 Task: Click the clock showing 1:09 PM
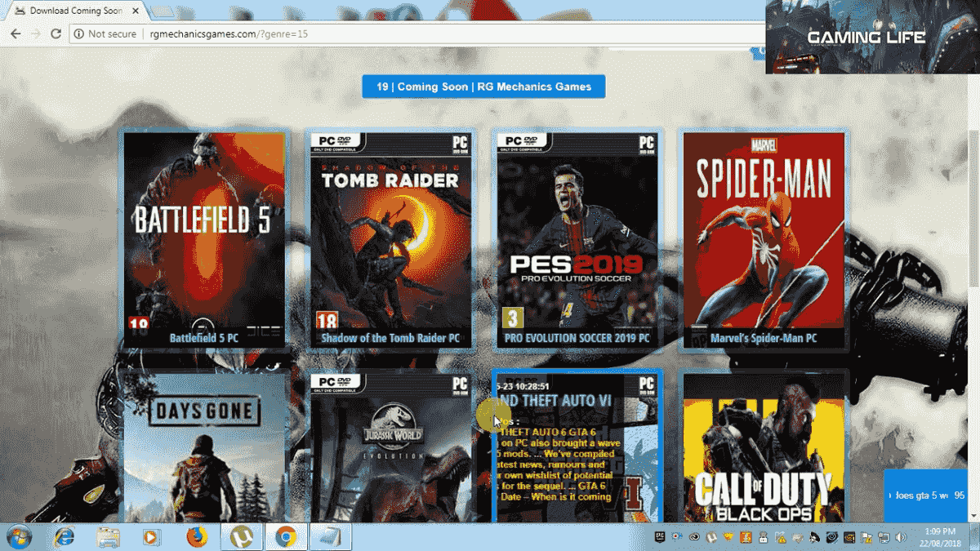click(x=939, y=531)
